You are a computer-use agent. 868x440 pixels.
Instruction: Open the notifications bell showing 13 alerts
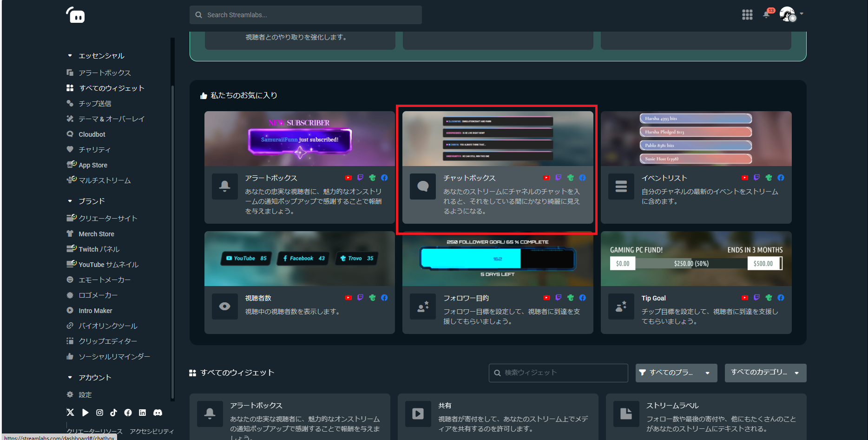click(766, 14)
